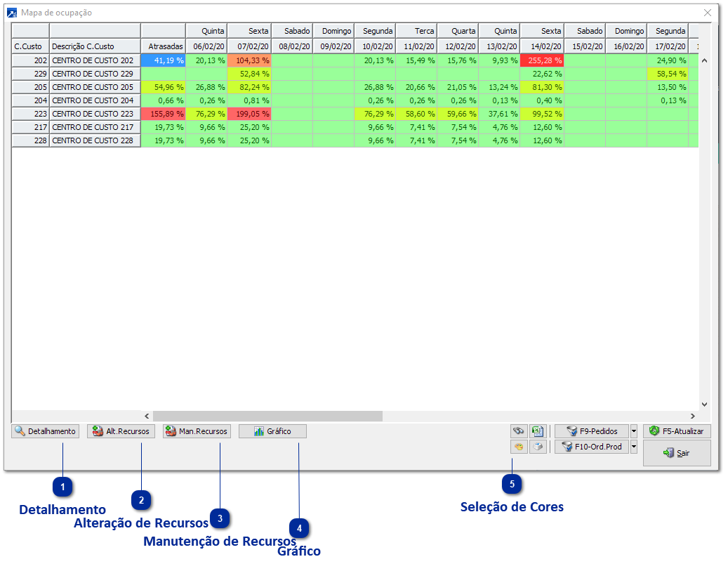The height and width of the screenshot is (571, 728).
Task: Select the 54,96 % cell
Action: [164, 87]
